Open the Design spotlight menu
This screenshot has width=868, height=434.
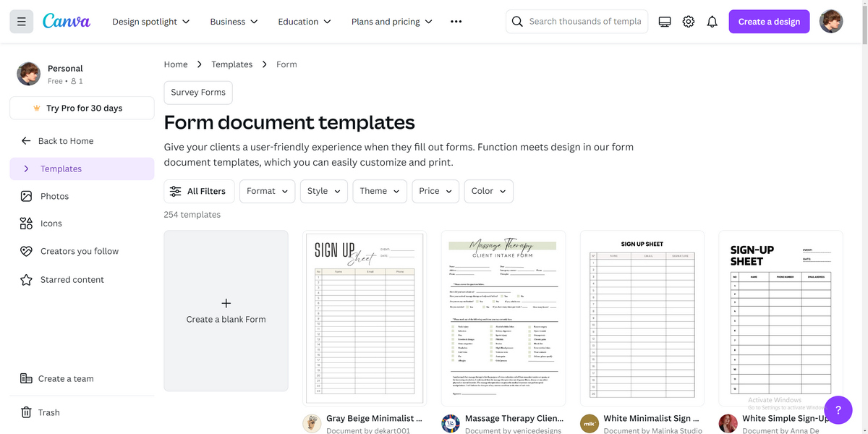tap(151, 22)
